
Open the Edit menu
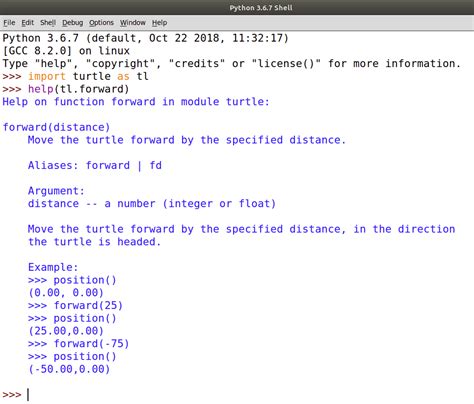(x=28, y=23)
